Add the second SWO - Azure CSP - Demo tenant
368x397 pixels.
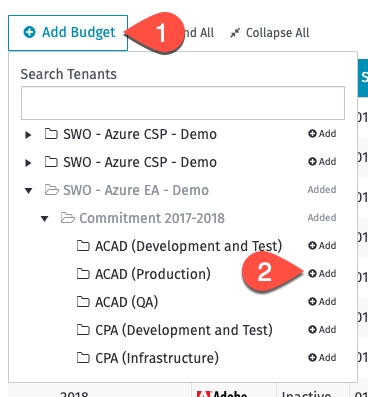click(x=322, y=162)
